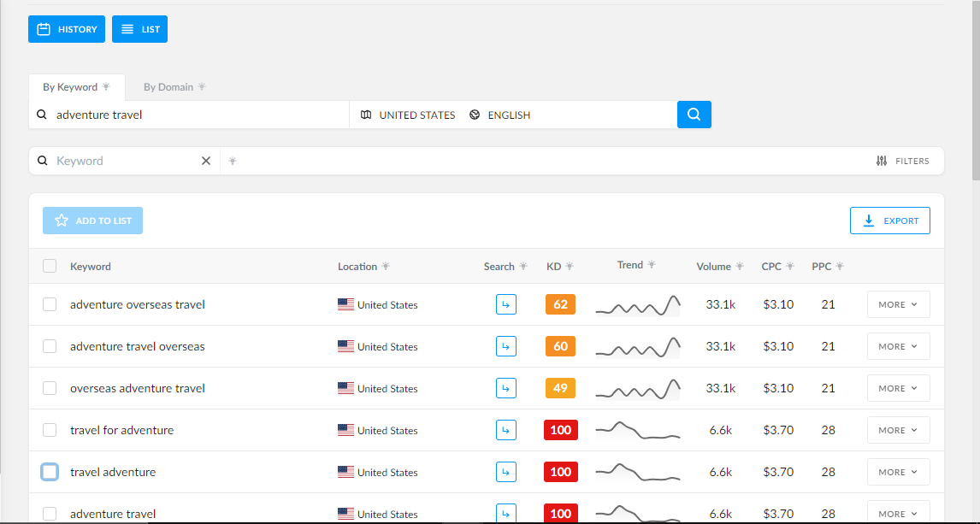
Task: Open the United States location selector
Action: pos(408,115)
